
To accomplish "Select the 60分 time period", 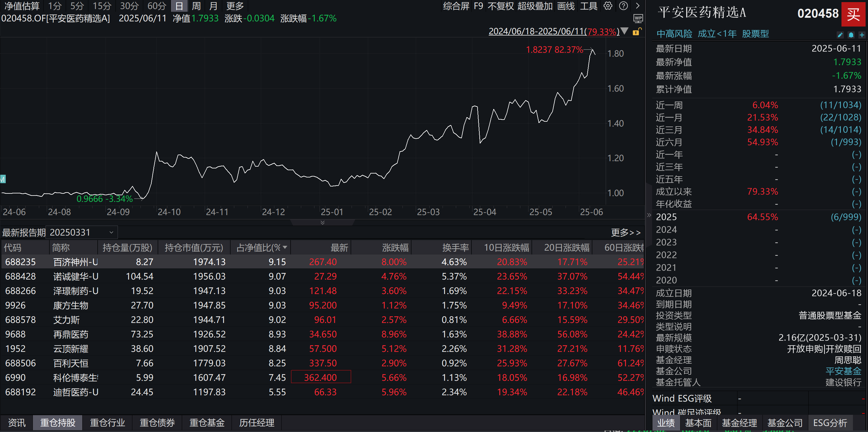I will point(157,6).
